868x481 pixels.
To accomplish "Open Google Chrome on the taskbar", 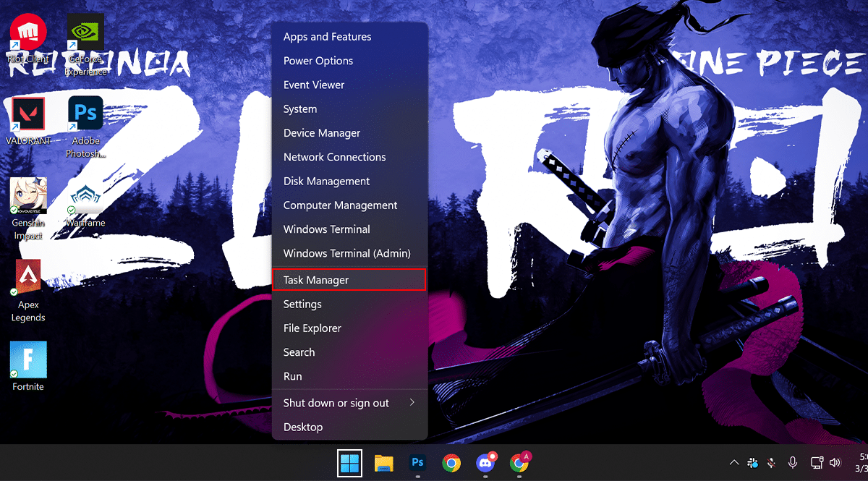I will [x=451, y=463].
